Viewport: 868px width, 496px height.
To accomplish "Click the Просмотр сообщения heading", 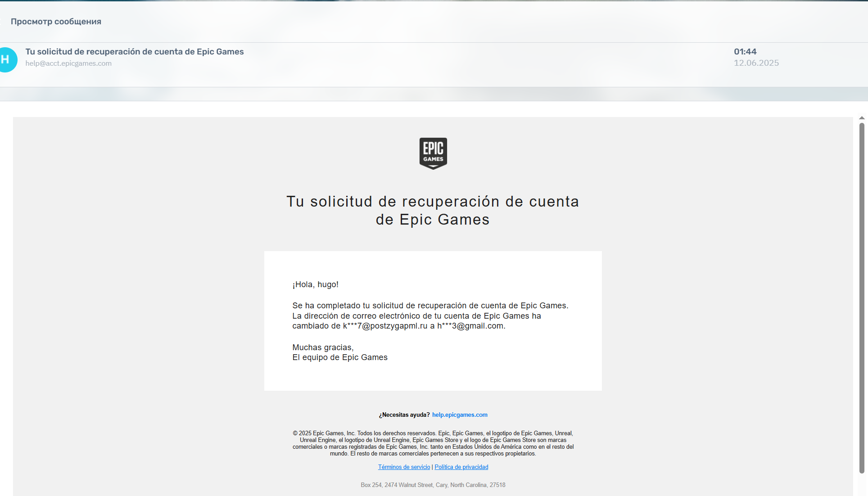I will click(56, 22).
